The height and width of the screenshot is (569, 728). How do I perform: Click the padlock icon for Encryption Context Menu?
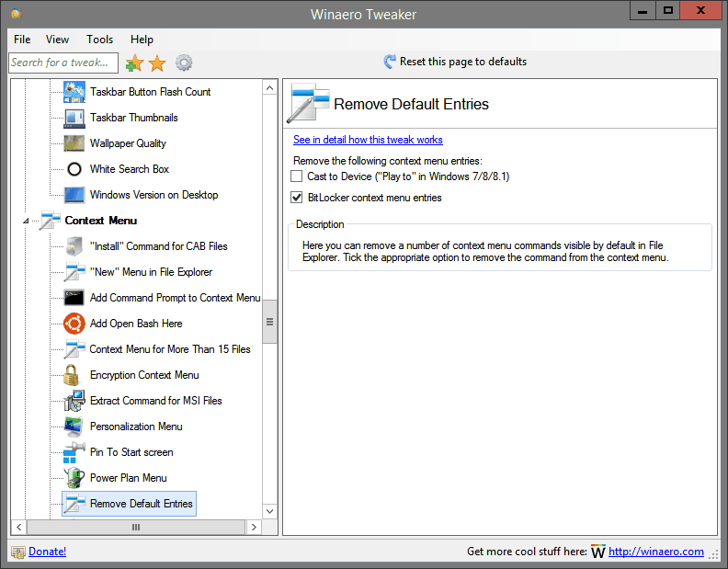click(x=71, y=375)
